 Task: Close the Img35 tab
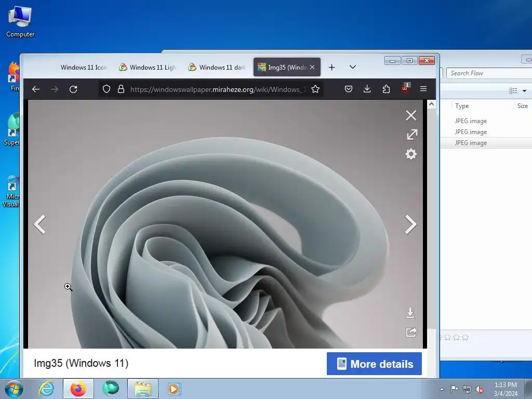click(x=312, y=67)
